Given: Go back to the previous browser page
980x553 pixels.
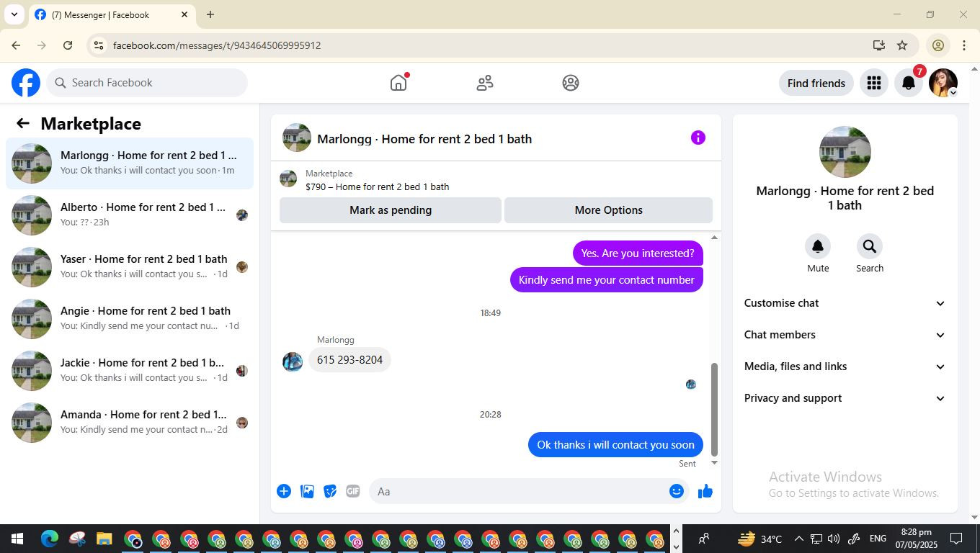Looking at the screenshot, I should pos(16,45).
